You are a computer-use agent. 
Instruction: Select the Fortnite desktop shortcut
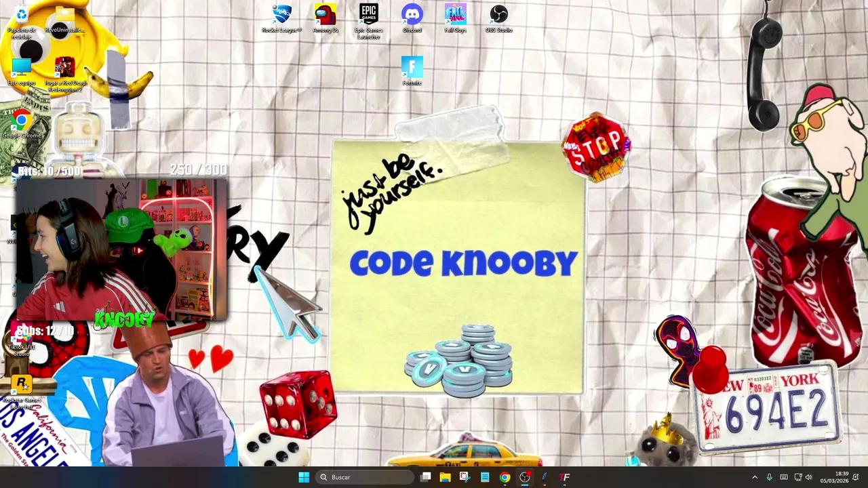click(412, 71)
